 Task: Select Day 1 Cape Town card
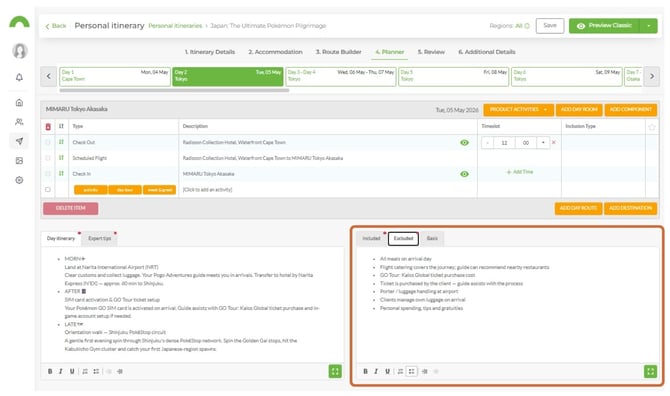click(x=115, y=76)
